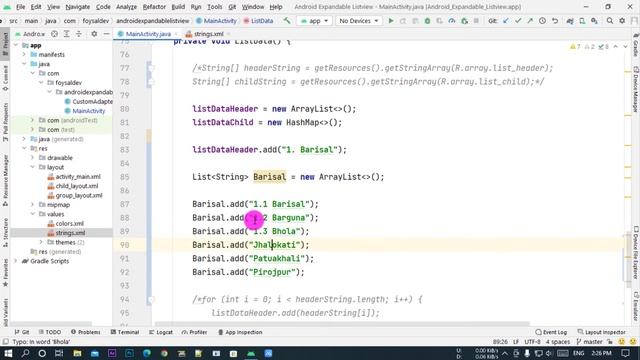Toggle the Problems tool window
This screenshot has height=360, width=640.
coord(85,332)
